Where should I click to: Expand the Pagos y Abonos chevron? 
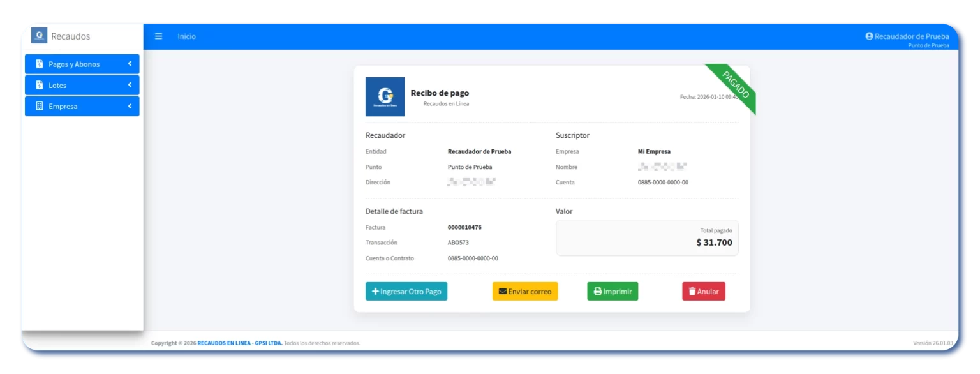click(x=130, y=64)
